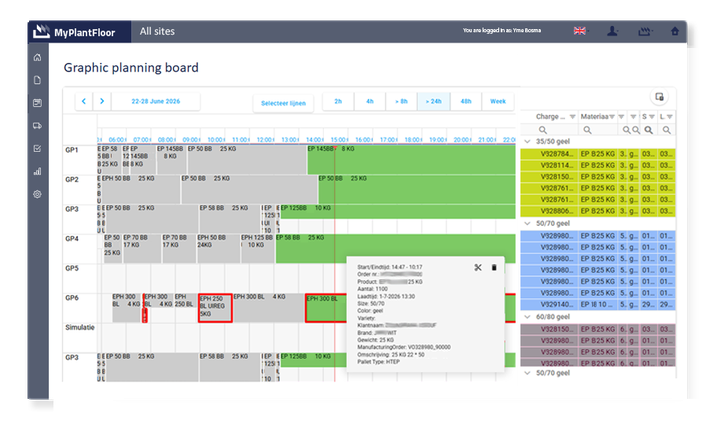This screenshot has width=713, height=424.
Task: Cut the order with scissors icon
Action: [x=478, y=268]
